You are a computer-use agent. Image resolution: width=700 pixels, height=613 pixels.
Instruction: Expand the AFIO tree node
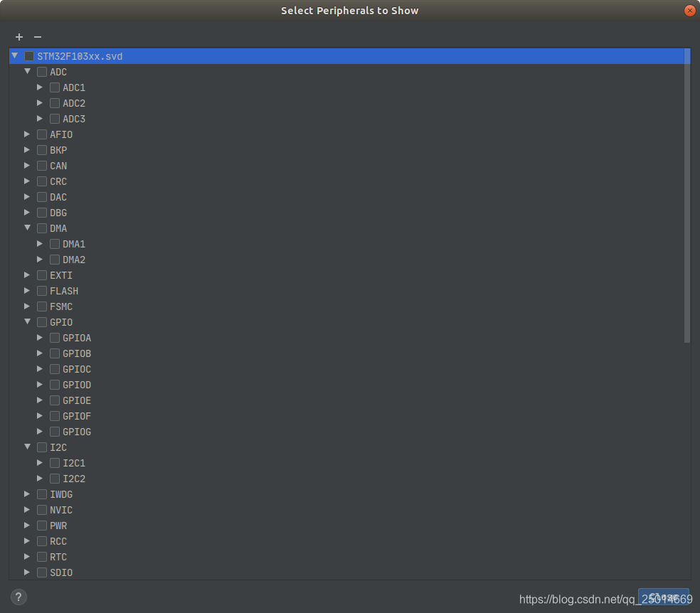[27, 134]
